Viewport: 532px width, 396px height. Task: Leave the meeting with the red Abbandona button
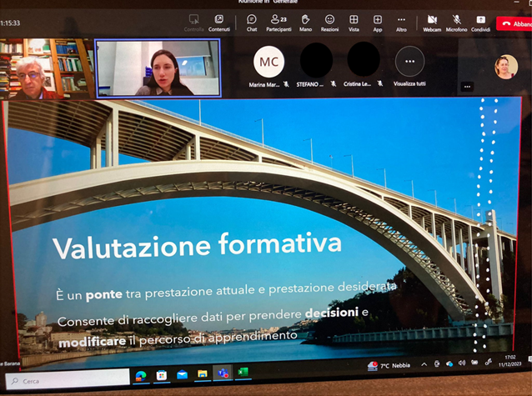514,23
